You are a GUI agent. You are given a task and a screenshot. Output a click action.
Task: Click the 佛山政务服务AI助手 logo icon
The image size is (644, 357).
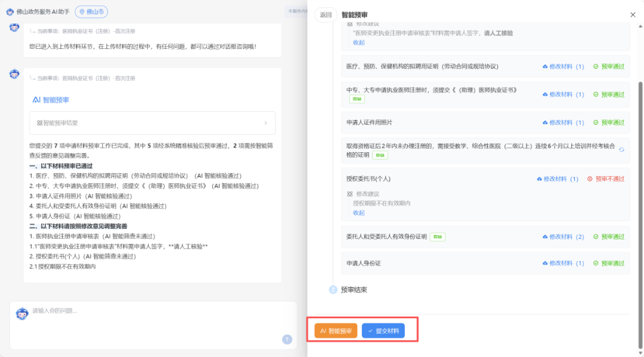tap(10, 12)
